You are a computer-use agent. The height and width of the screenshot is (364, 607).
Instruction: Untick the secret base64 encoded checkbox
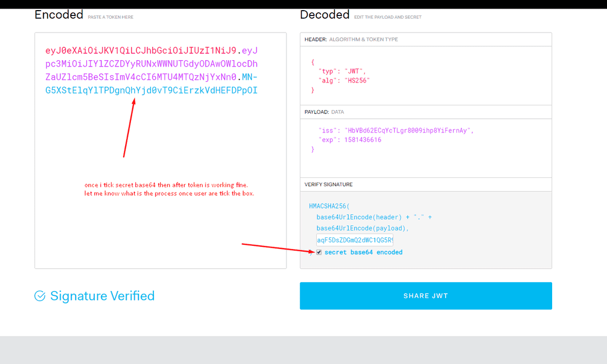319,252
